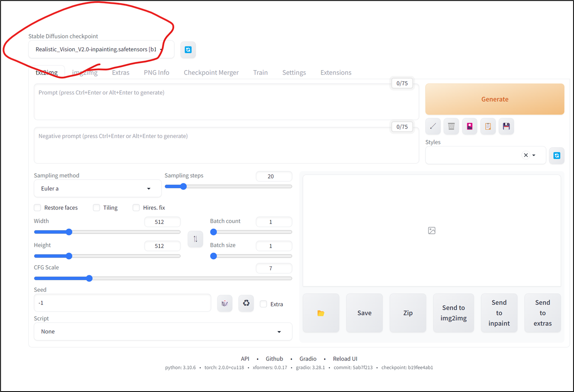Viewport: 574px width, 392px height.
Task: Check the Extra seed option
Action: (263, 304)
